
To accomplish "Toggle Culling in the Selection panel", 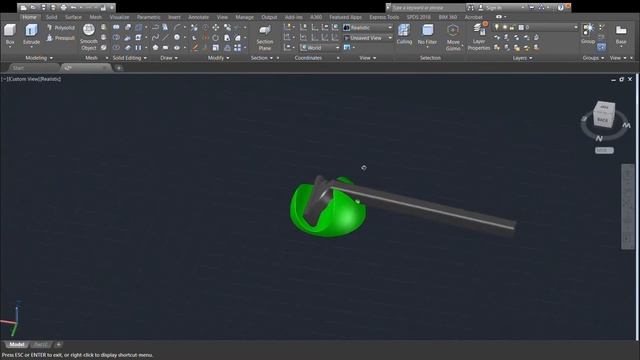I will click(404, 34).
